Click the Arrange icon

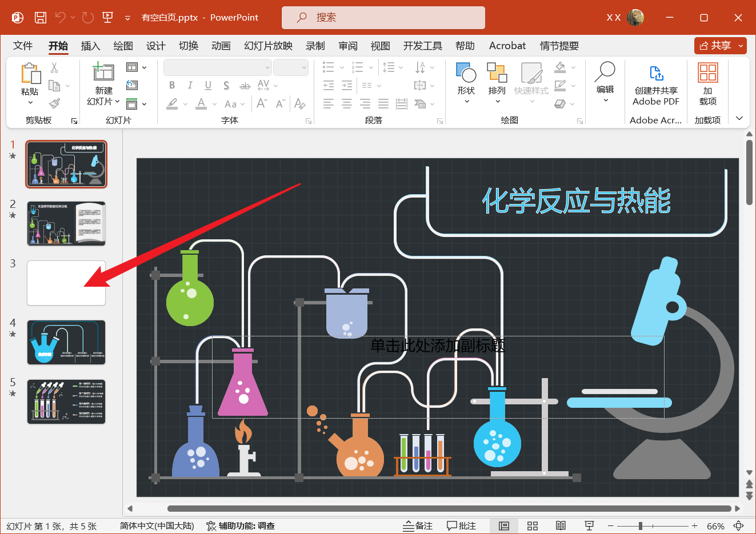click(497, 73)
